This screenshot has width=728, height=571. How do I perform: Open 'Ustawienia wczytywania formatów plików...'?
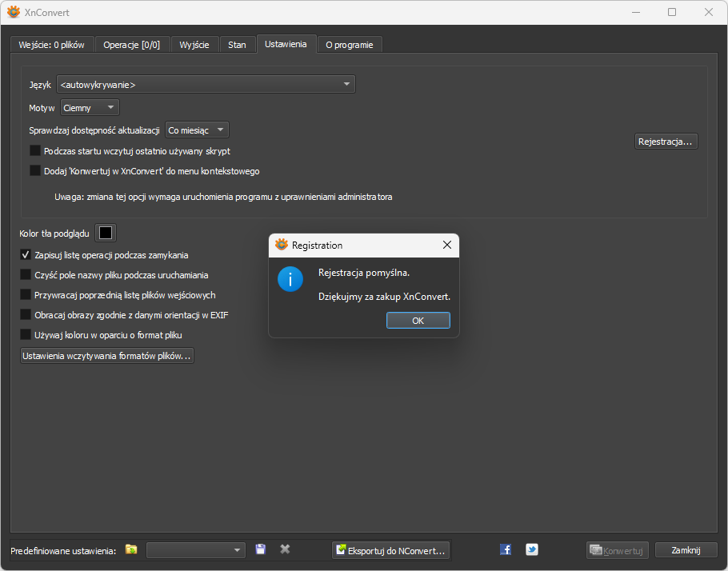pyautogui.click(x=106, y=356)
